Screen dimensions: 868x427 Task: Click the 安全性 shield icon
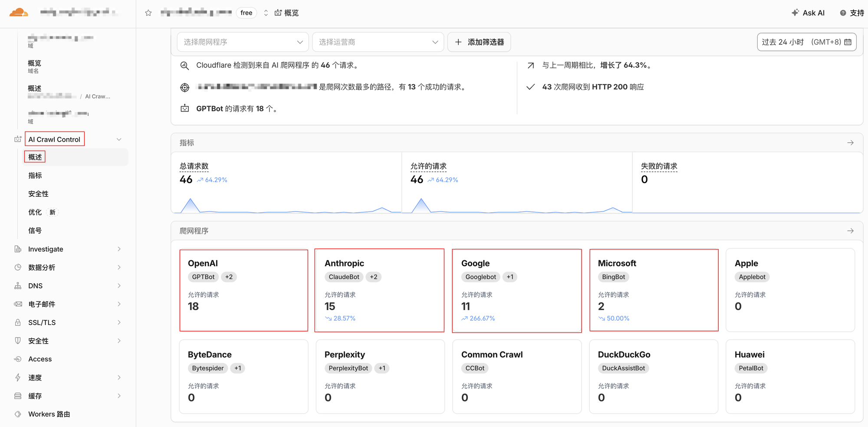pyautogui.click(x=18, y=341)
